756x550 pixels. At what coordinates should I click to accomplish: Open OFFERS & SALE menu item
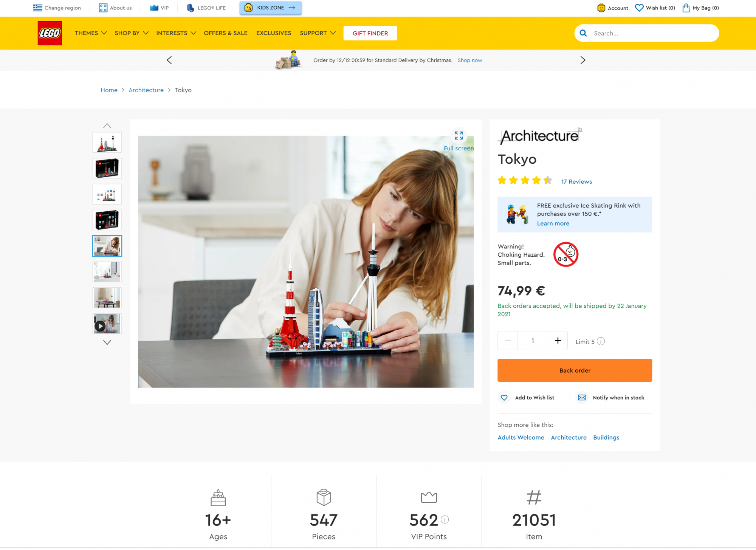(x=226, y=33)
